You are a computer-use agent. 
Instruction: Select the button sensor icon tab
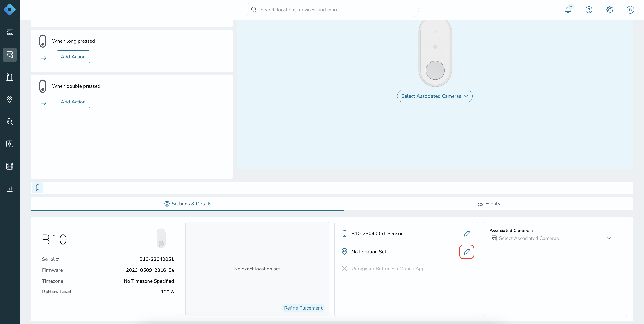tap(38, 188)
